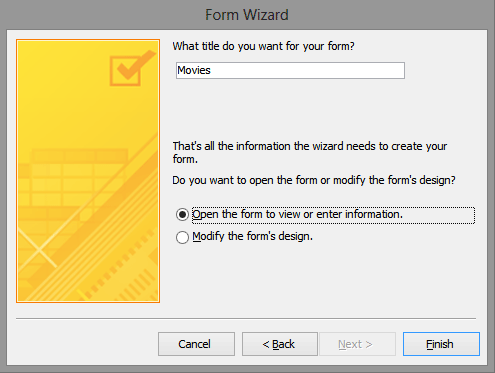Click the orange checkmark icon in illustration
This screenshot has height=373, width=495.
132,68
